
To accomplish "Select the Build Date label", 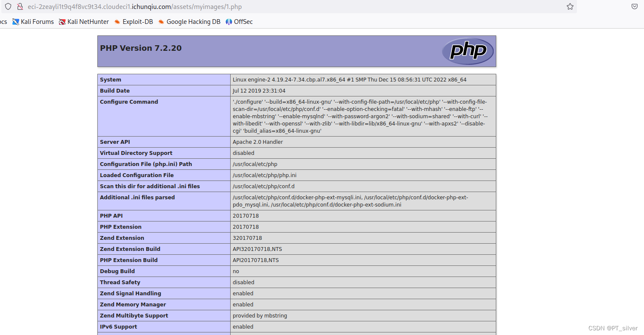I will [115, 91].
